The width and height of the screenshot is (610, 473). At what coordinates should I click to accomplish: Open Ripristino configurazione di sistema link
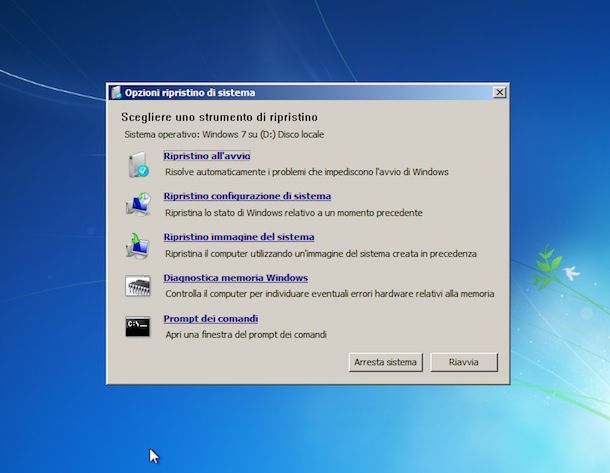(x=247, y=196)
